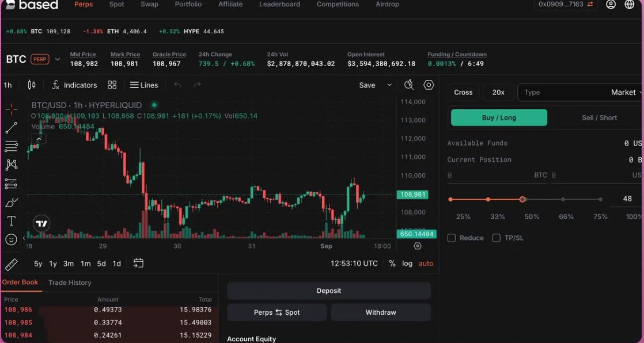Open the Fibonacci retracement tool

(x=12, y=146)
